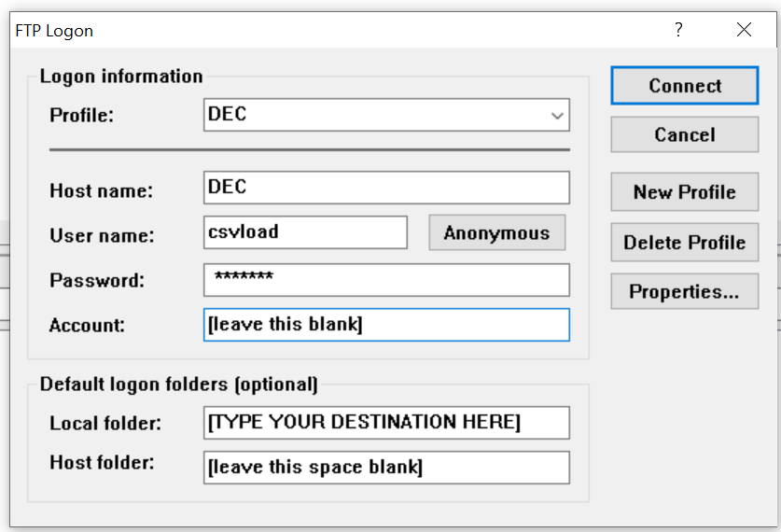The image size is (781, 532).
Task: Click the Local folder destination field
Action: 385,422
